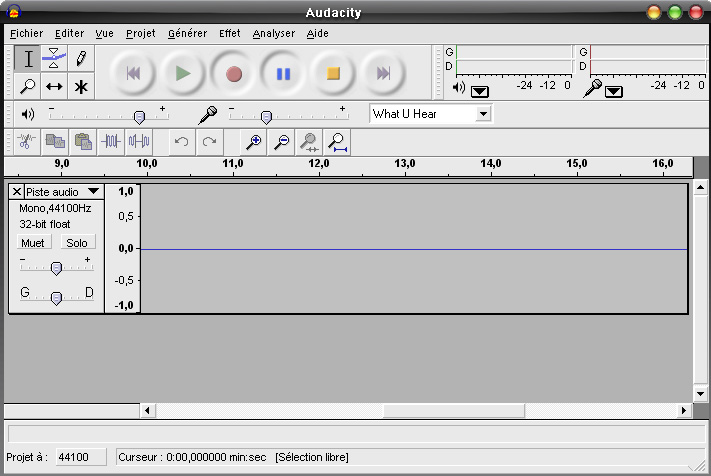The image size is (711, 476).
Task: Click the Cut scissors icon
Action: click(26, 142)
